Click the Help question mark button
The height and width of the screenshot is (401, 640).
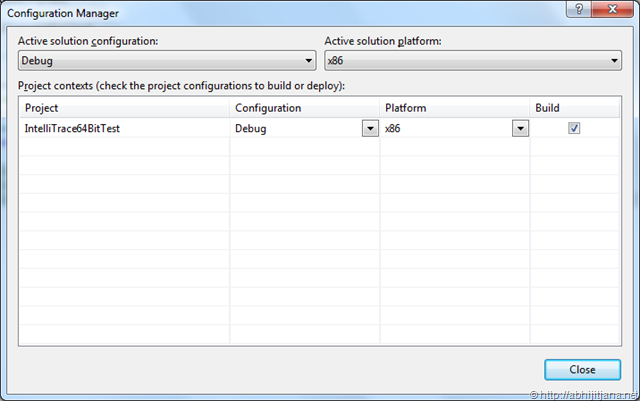pos(577,10)
